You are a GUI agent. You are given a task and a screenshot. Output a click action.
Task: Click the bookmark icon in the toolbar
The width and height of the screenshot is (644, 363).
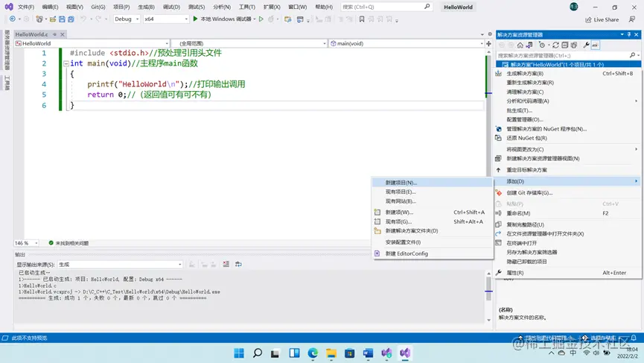(362, 19)
